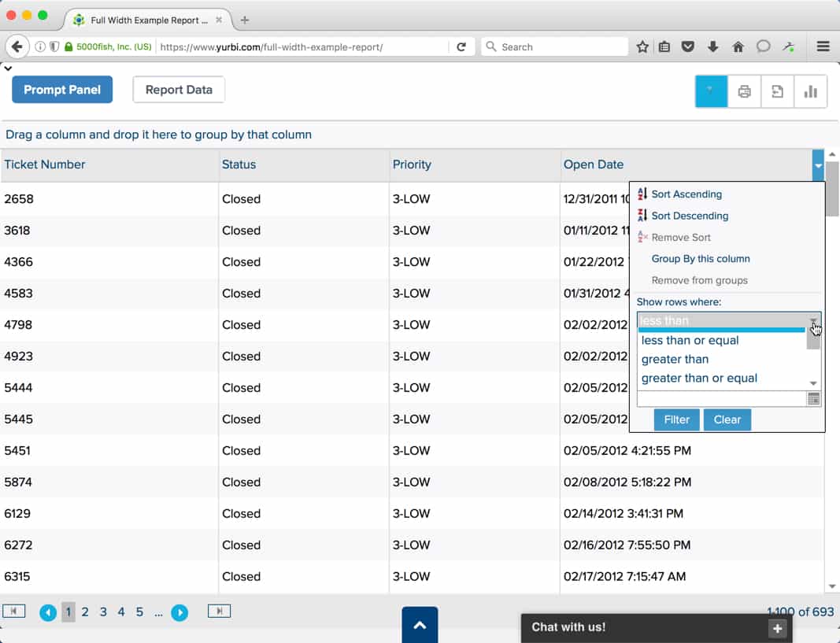Select Group By this column
Screen dimensions: 840x643
[x=700, y=259]
